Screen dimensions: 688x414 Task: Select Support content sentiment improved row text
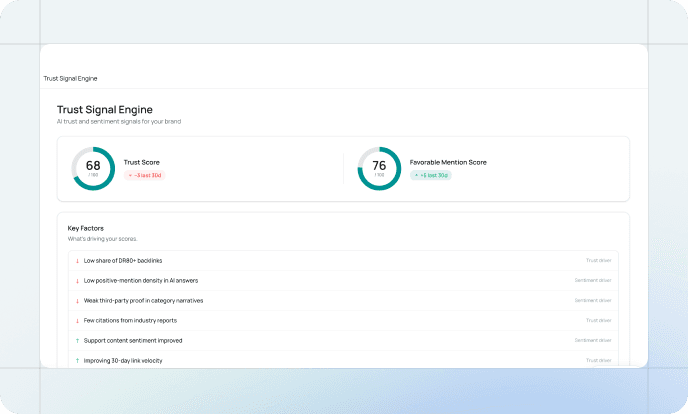132,340
